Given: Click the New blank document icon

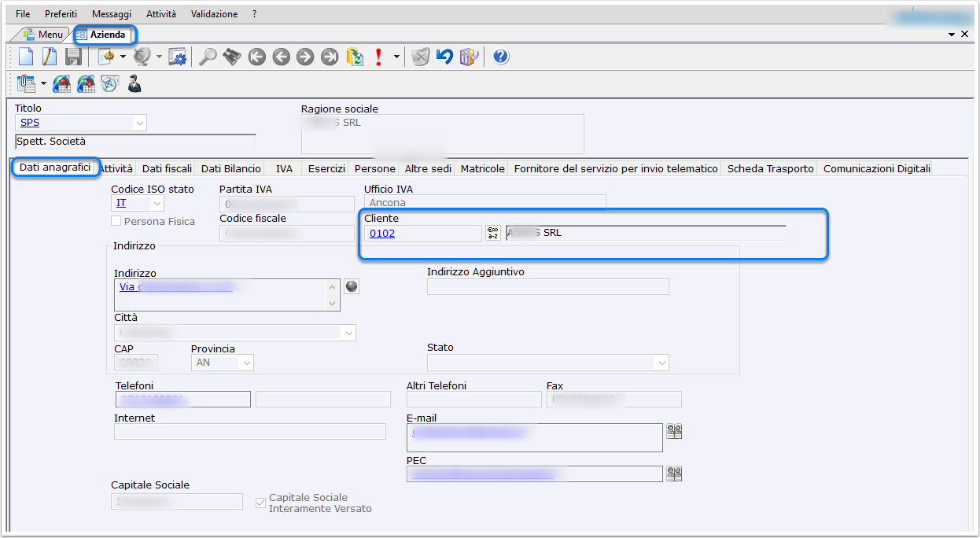Looking at the screenshot, I should point(27,57).
